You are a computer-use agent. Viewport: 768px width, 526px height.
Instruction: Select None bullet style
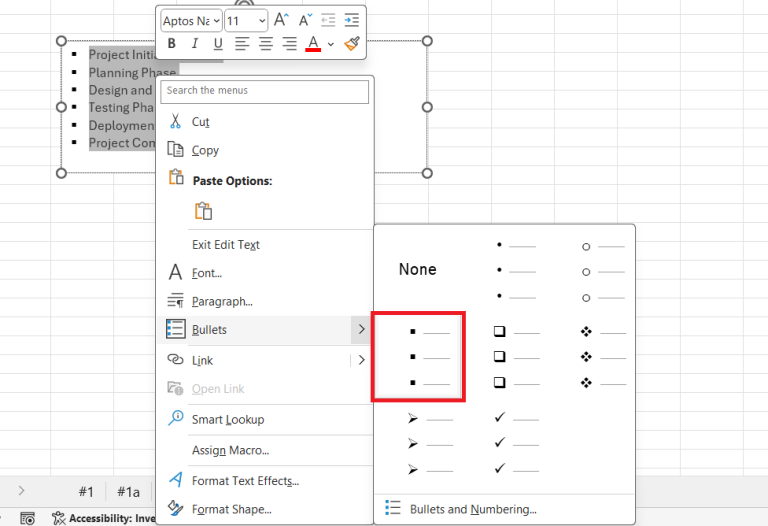[417, 269]
